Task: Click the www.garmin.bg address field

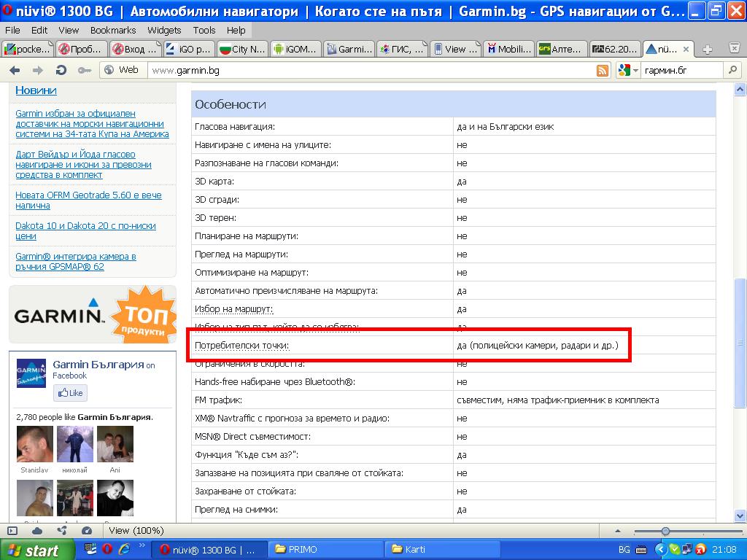Action: [x=365, y=70]
